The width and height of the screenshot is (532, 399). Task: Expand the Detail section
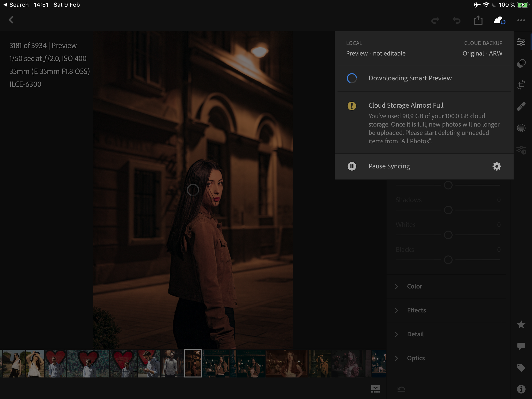446,334
